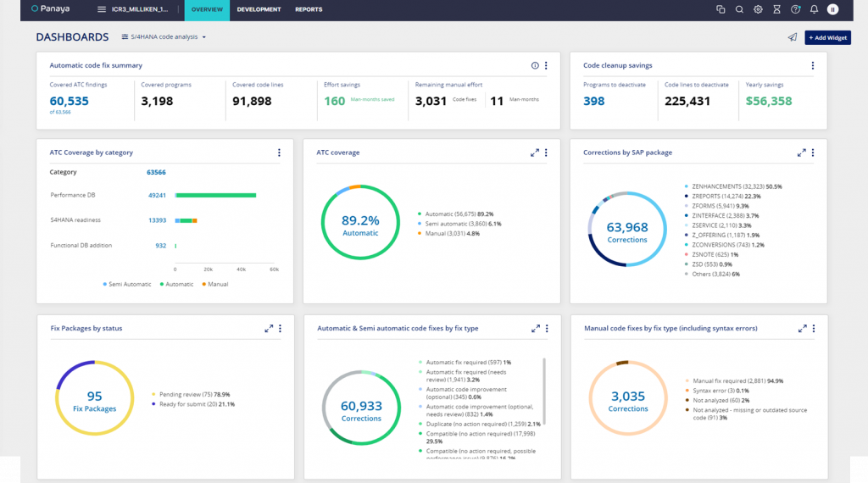Click the Add Widget button
This screenshot has height=483, width=868.
pos(827,37)
